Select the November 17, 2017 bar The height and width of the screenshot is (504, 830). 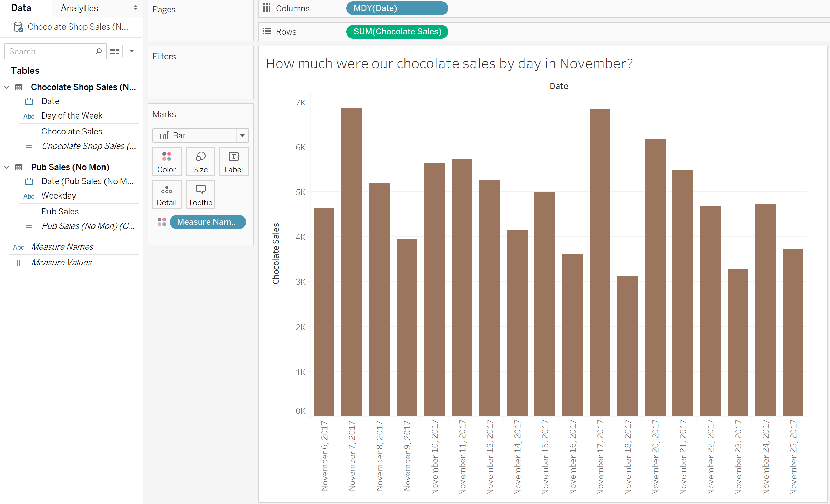click(x=600, y=262)
